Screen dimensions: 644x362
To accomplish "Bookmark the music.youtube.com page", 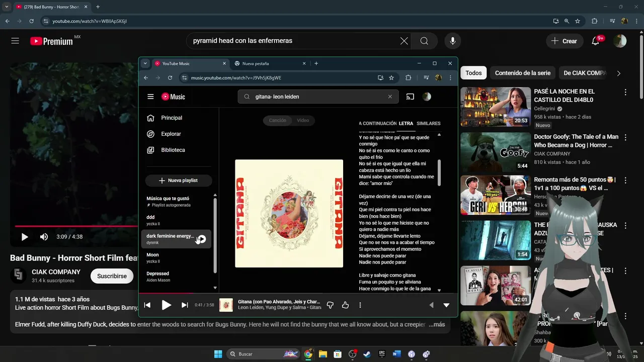I will coord(391,78).
